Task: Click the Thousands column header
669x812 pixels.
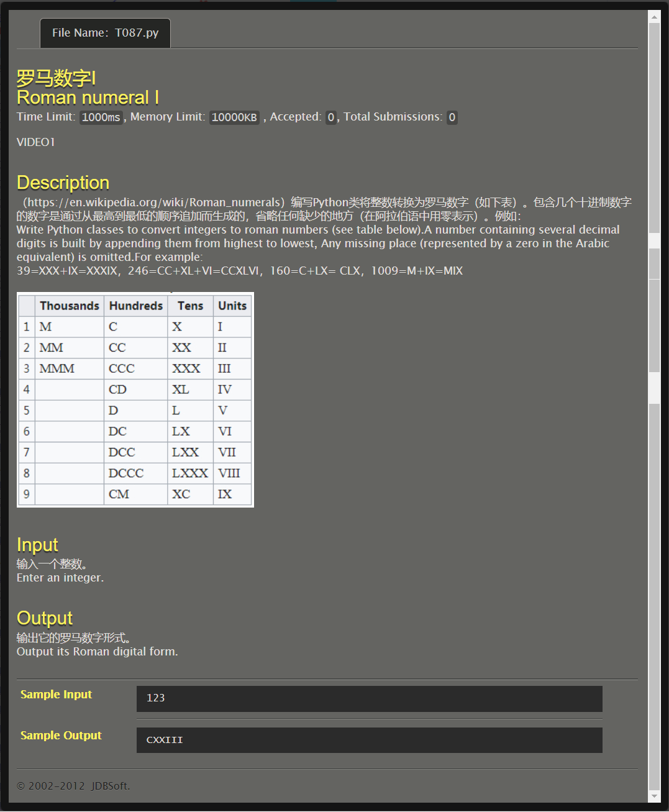Action: tap(69, 306)
